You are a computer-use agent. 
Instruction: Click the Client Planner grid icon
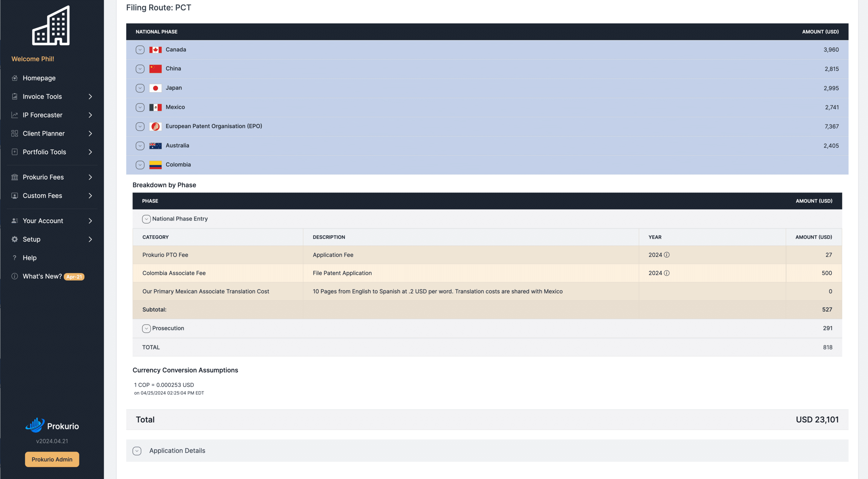[x=15, y=134]
